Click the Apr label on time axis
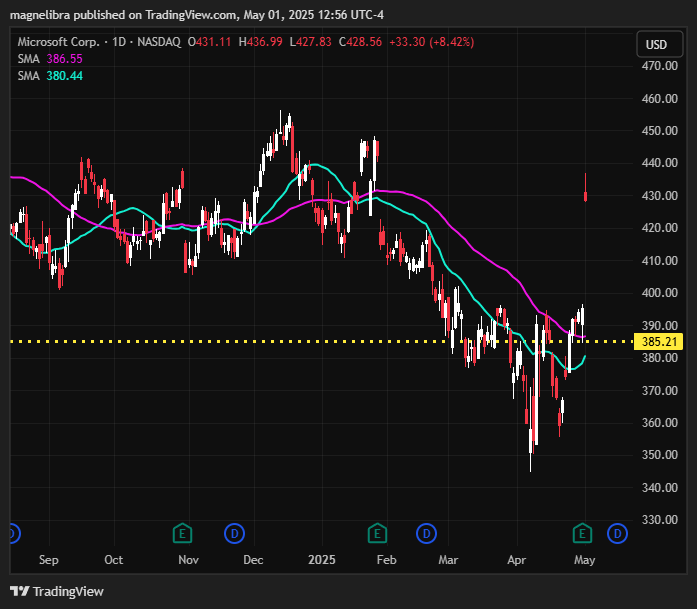 (x=517, y=560)
